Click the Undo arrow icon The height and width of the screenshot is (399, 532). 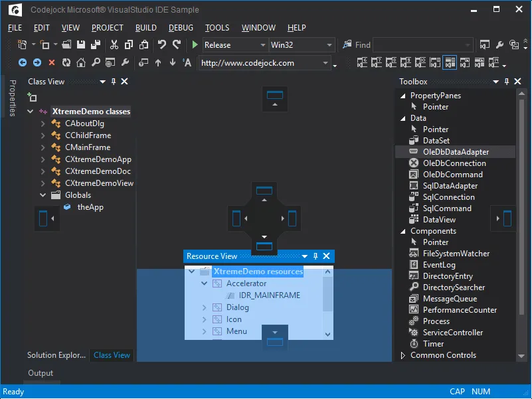[161, 45]
